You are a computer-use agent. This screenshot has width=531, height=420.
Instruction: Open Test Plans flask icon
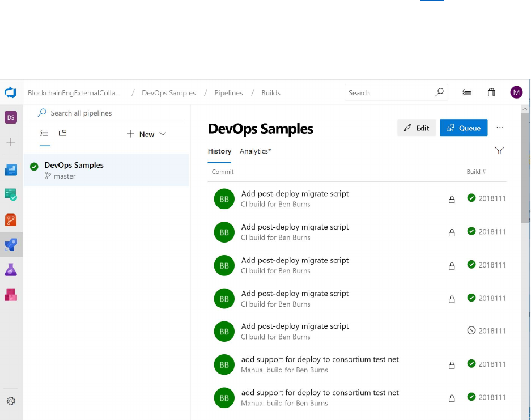(x=11, y=270)
